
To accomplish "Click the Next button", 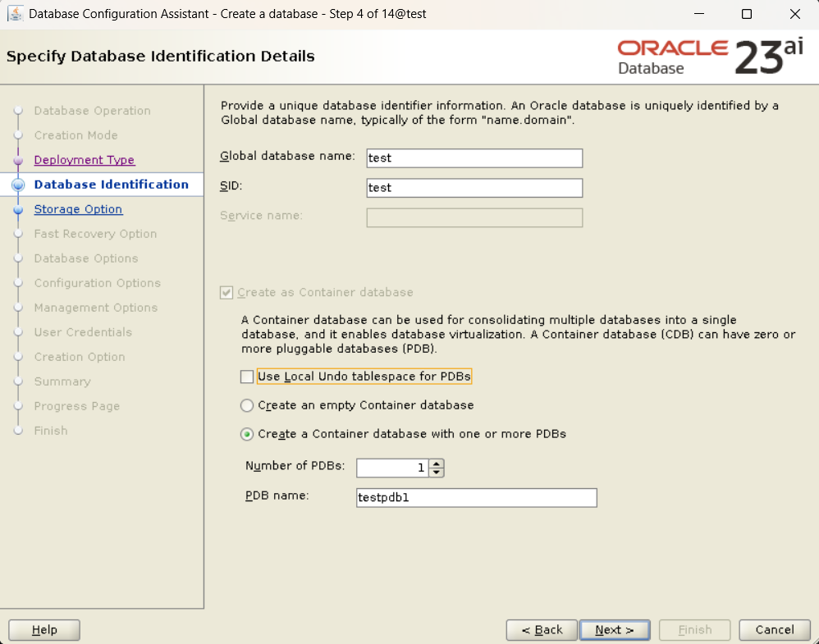I will coord(615,630).
